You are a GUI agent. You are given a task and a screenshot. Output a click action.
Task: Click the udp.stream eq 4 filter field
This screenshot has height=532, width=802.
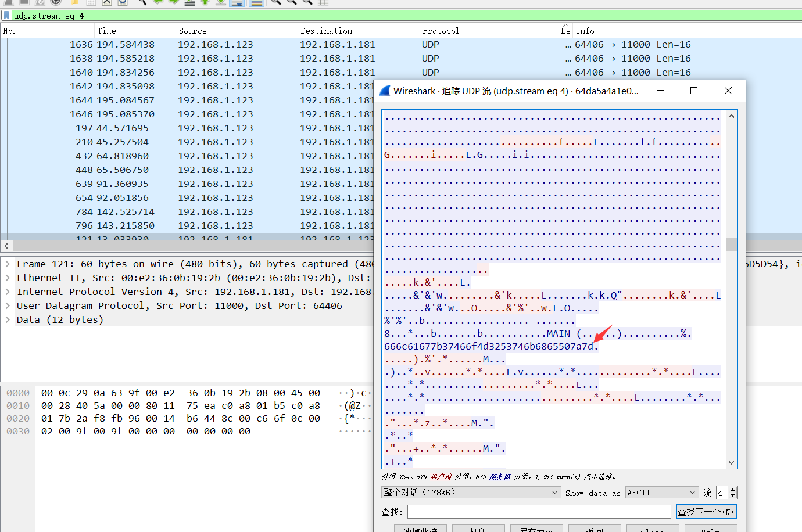coord(407,16)
